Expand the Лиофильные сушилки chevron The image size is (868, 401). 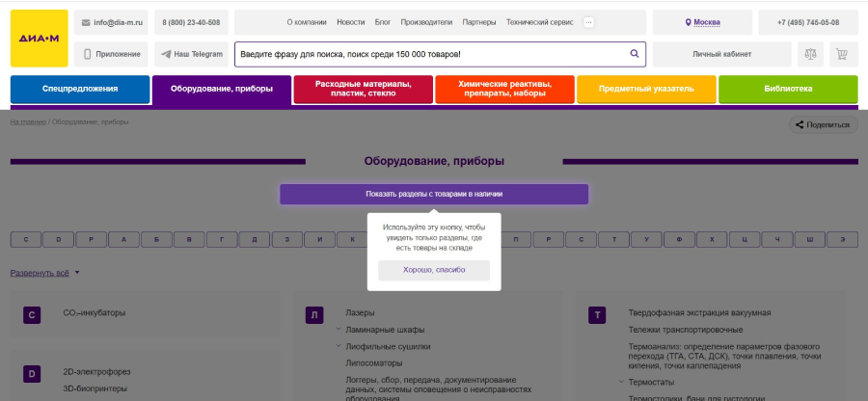338,346
